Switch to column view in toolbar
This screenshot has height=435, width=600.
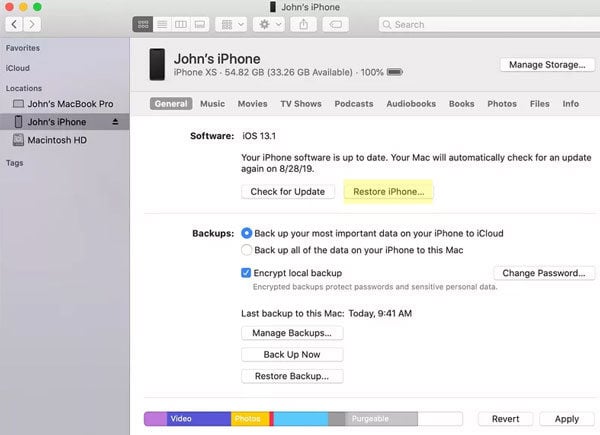pyautogui.click(x=181, y=23)
